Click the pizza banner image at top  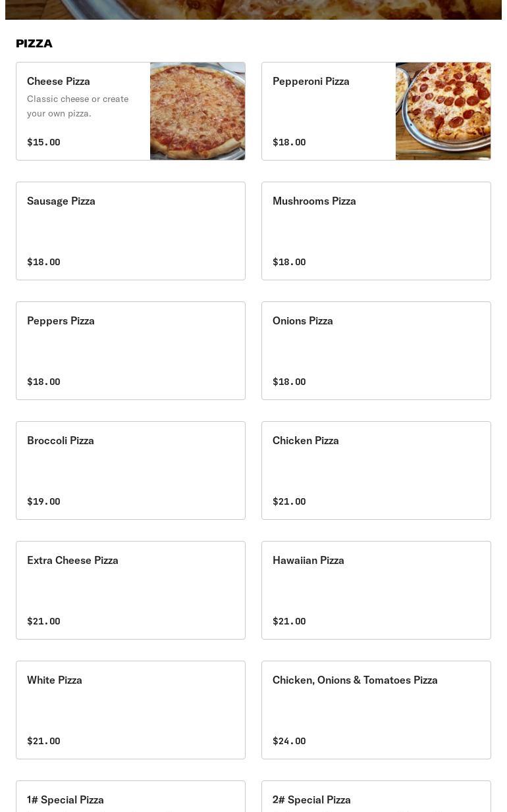(254, 9)
